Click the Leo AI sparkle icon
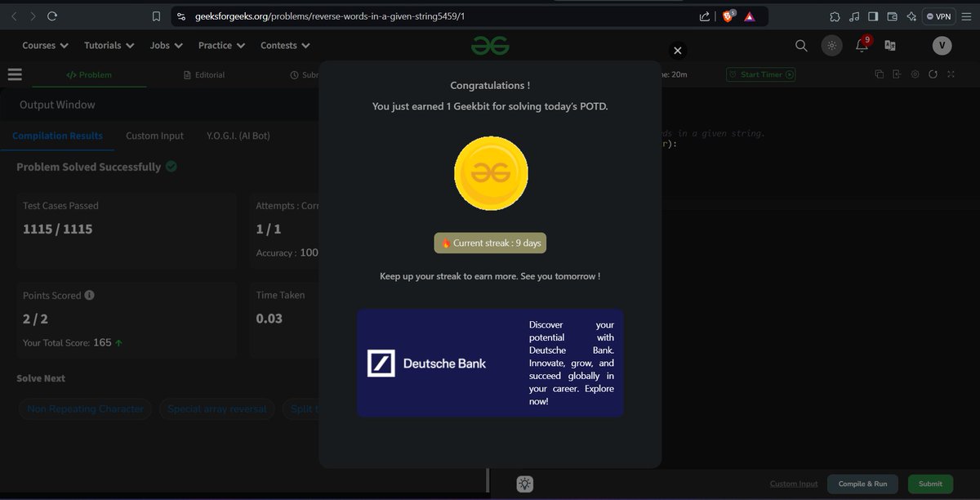Viewport: 980px width, 500px height. click(911, 16)
